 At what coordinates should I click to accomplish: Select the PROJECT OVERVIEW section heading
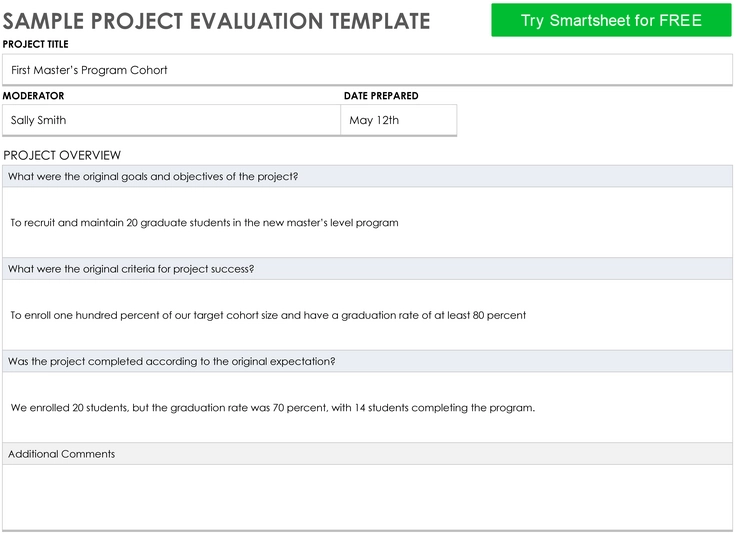click(x=62, y=155)
